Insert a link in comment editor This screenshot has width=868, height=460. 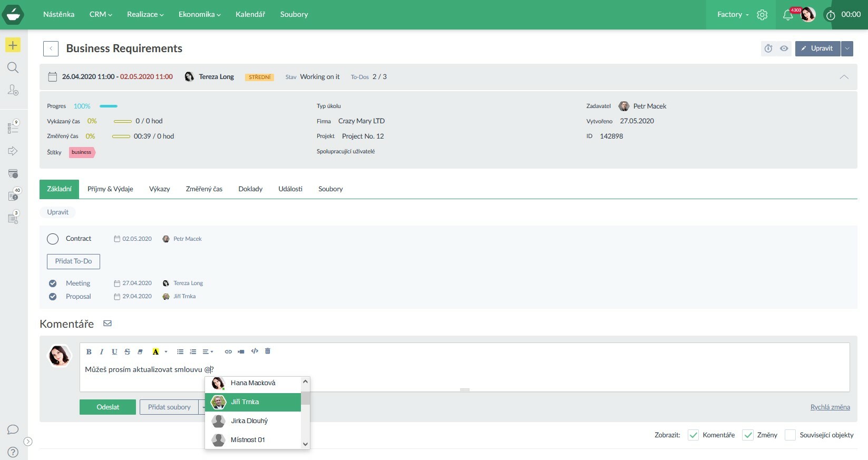(228, 351)
